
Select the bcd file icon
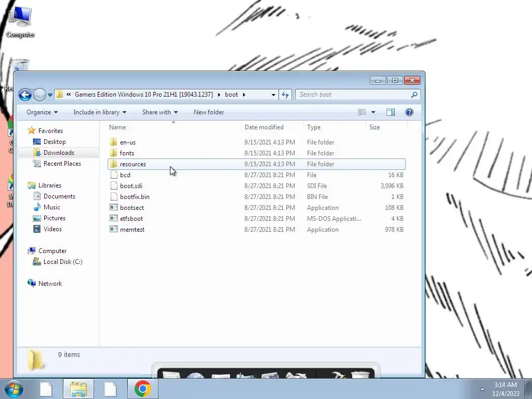pos(114,175)
